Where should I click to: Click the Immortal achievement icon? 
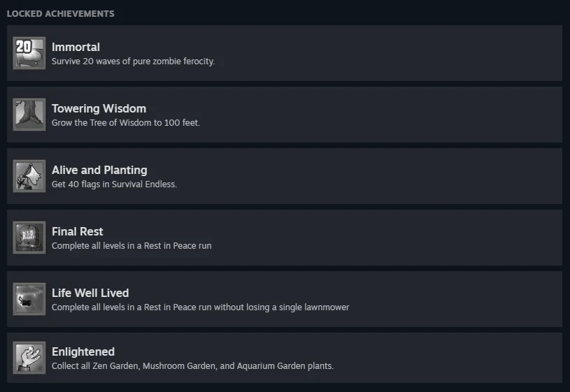click(29, 53)
